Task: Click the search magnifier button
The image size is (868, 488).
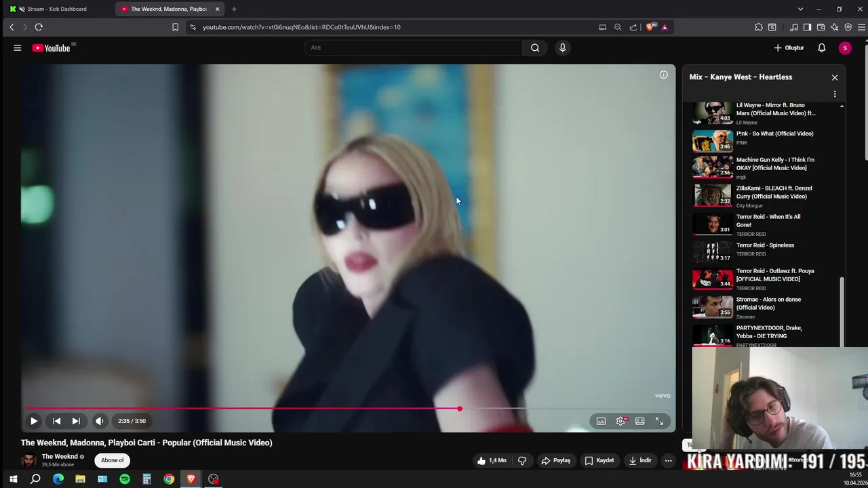Action: click(535, 47)
